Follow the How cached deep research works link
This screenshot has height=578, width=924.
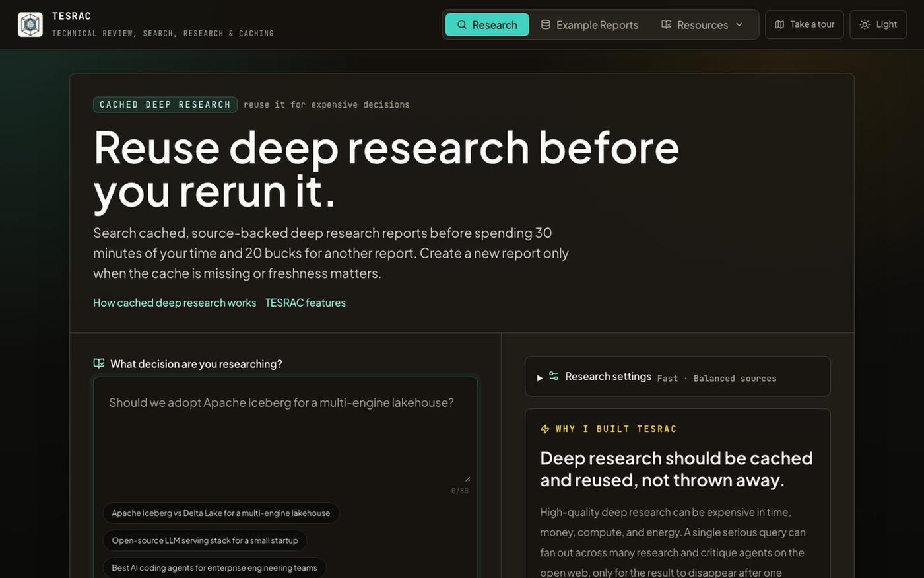tap(174, 303)
